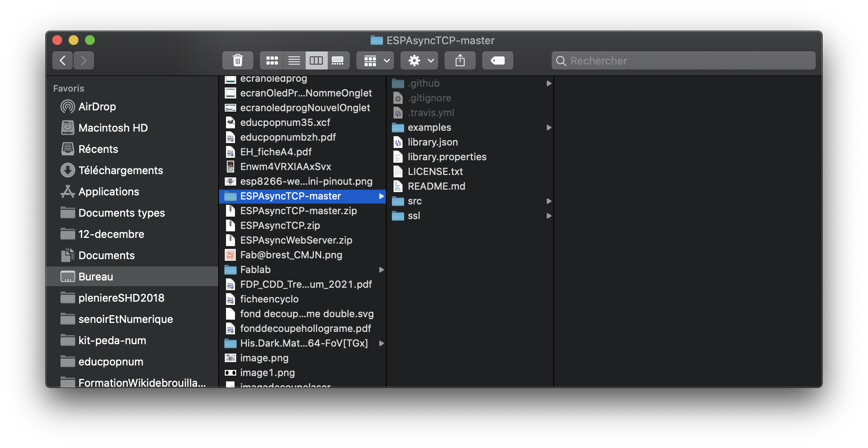Select Téléchargements in the sidebar

pyautogui.click(x=120, y=170)
